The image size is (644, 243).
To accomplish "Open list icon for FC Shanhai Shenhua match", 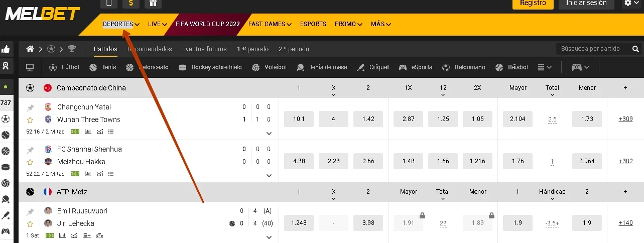I will pos(111,174).
